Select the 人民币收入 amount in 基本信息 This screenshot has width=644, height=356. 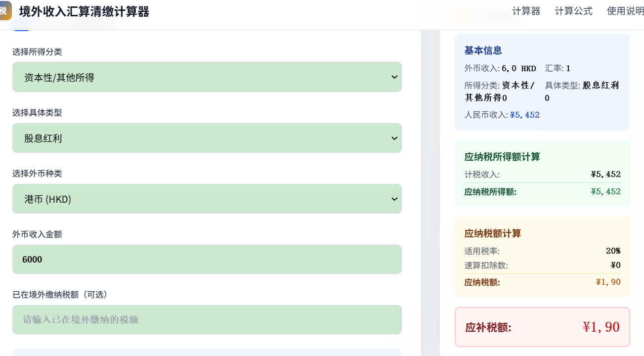[x=524, y=115]
